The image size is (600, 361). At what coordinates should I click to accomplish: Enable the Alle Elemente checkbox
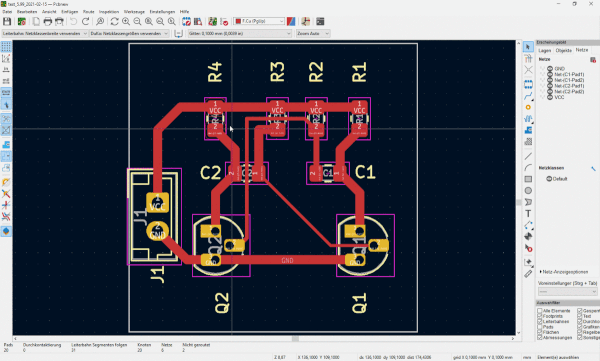click(x=540, y=311)
